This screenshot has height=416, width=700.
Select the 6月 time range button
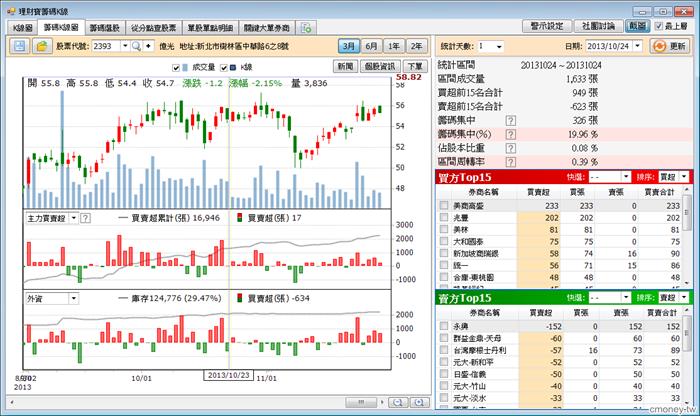[372, 47]
